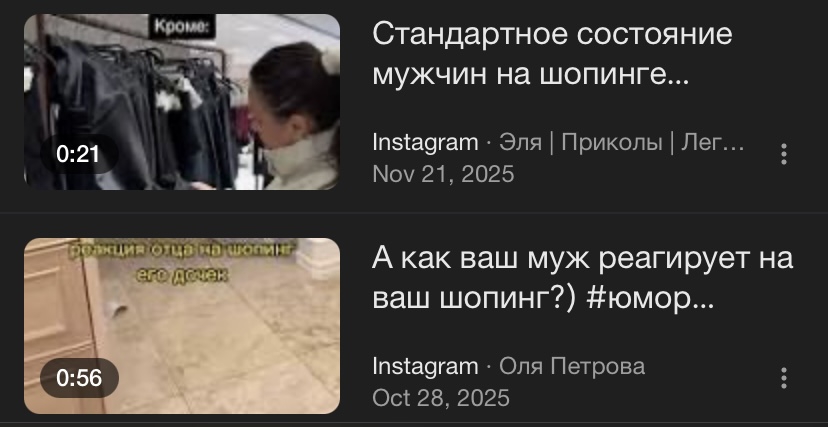The height and width of the screenshot is (427, 828).
Task: Open more options for the Стандартное состояние video
Action: [784, 154]
